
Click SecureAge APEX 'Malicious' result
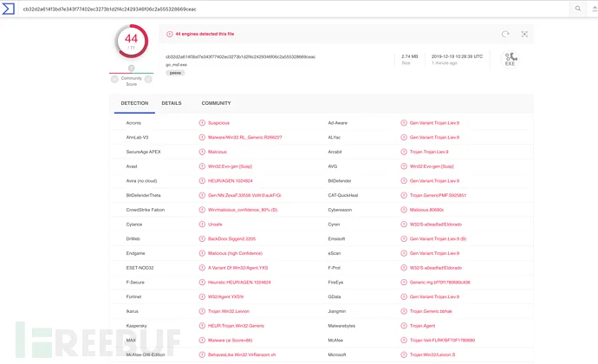tap(218, 152)
